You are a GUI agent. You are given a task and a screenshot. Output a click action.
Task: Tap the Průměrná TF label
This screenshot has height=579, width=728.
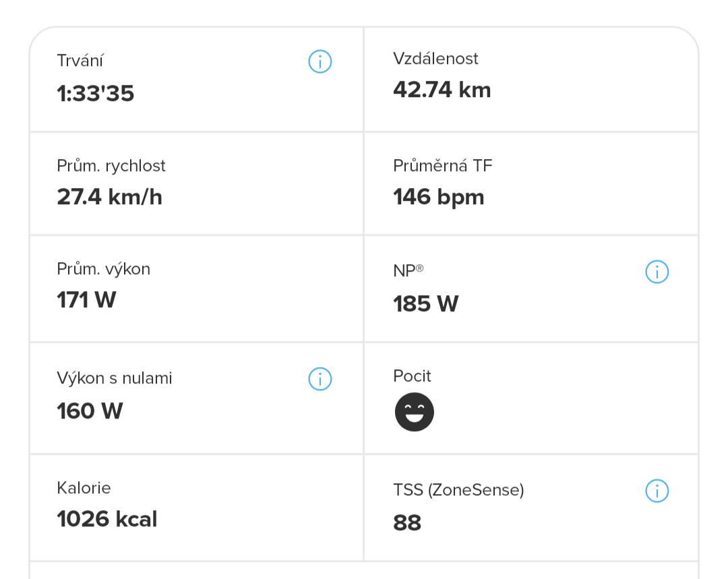(443, 166)
